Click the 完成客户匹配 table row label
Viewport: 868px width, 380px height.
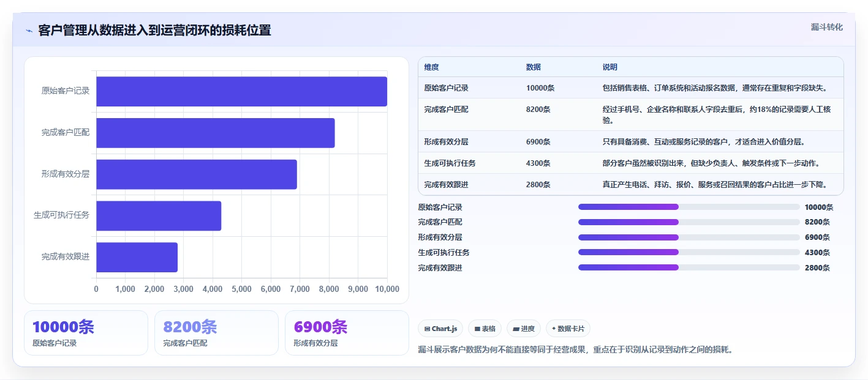pyautogui.click(x=446, y=110)
